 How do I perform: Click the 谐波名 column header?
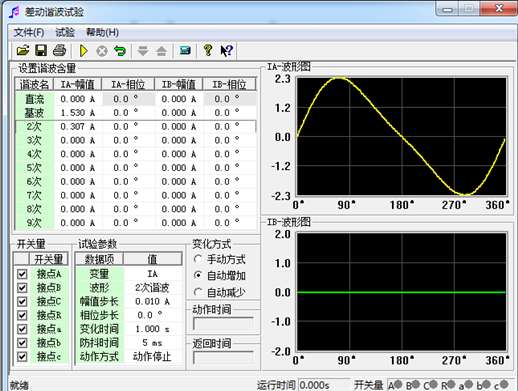(x=34, y=84)
